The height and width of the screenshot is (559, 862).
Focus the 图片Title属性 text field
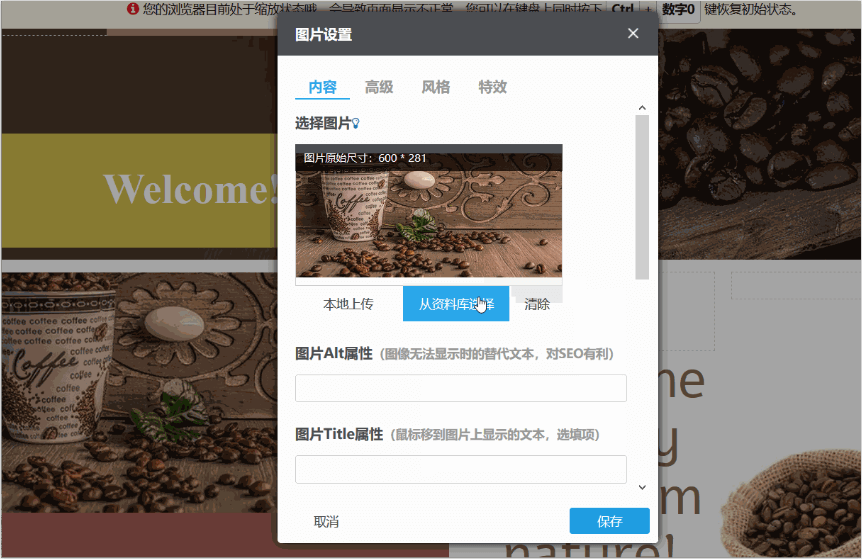[x=460, y=469]
